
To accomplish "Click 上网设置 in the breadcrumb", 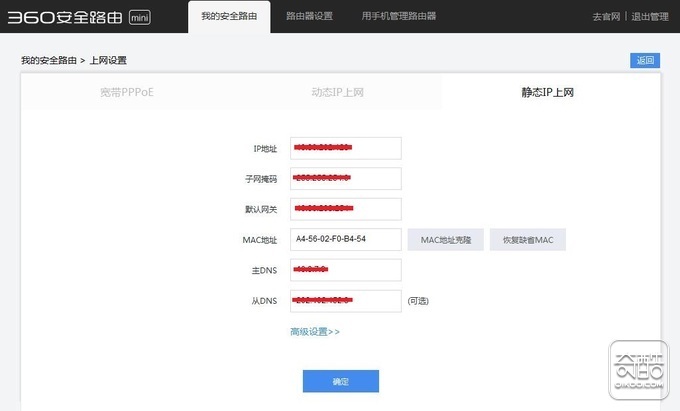I will [x=108, y=60].
